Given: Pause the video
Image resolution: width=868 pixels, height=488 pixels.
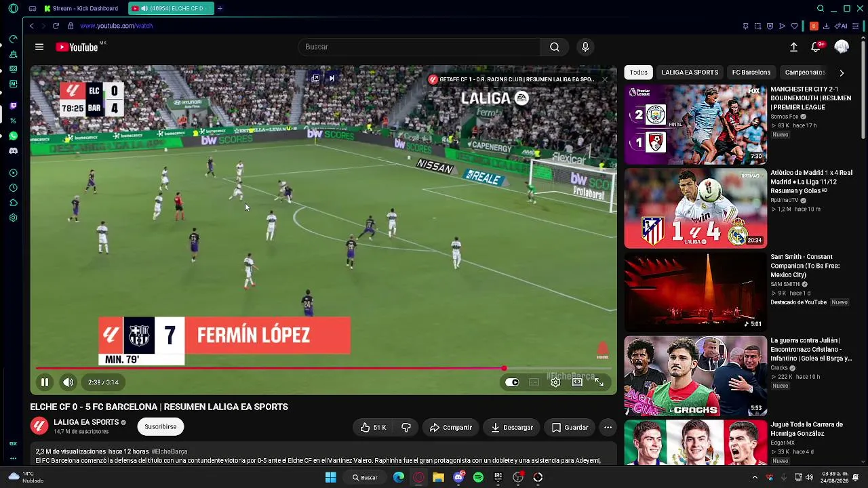Looking at the screenshot, I should coord(45,382).
